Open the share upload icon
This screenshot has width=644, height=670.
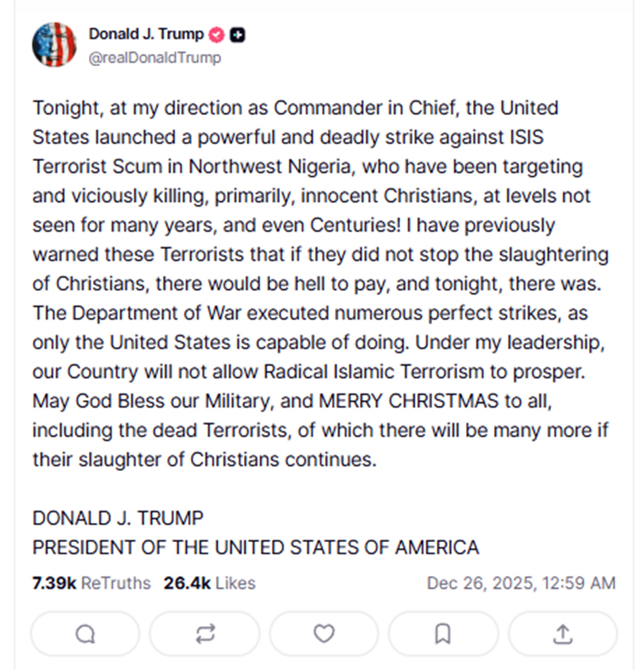pos(562,634)
